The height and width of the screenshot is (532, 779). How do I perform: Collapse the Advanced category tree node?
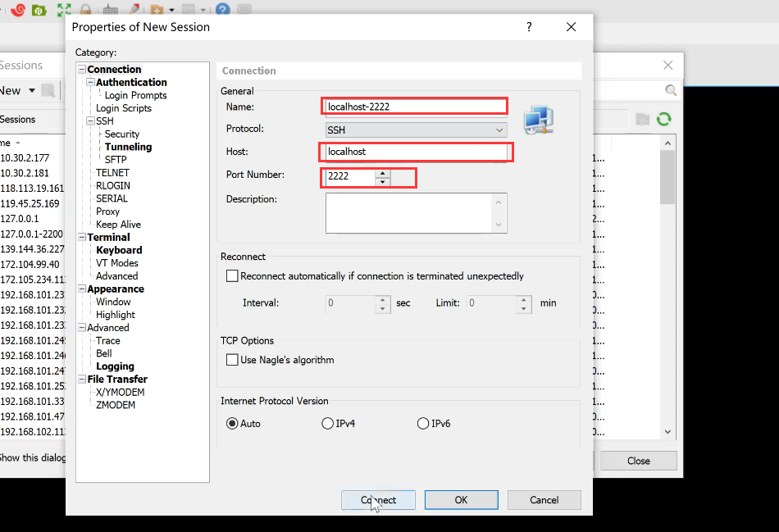pos(82,328)
